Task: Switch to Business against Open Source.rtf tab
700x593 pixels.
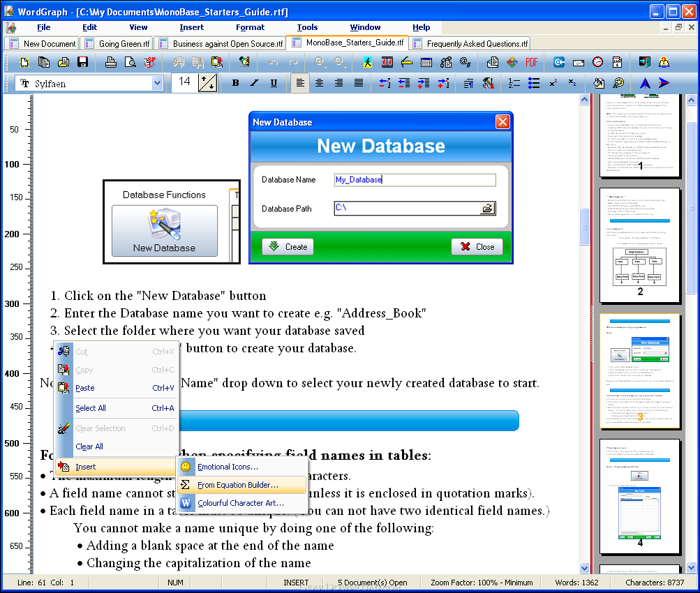Action: [x=221, y=44]
